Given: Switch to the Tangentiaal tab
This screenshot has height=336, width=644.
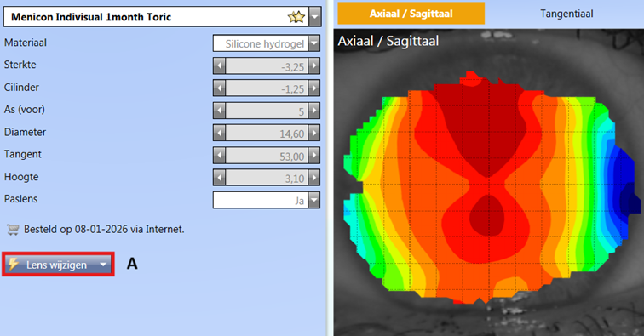Looking at the screenshot, I should [x=566, y=14].
